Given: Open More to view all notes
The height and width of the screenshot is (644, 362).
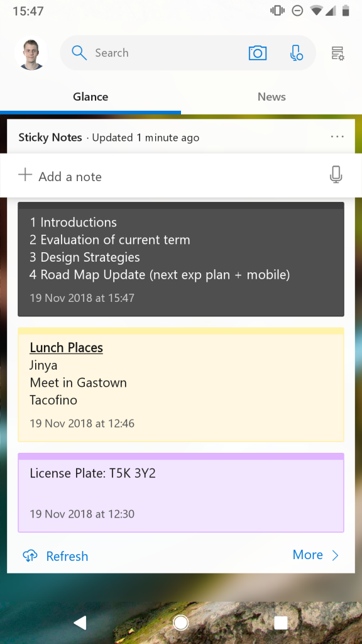Looking at the screenshot, I should [308, 555].
